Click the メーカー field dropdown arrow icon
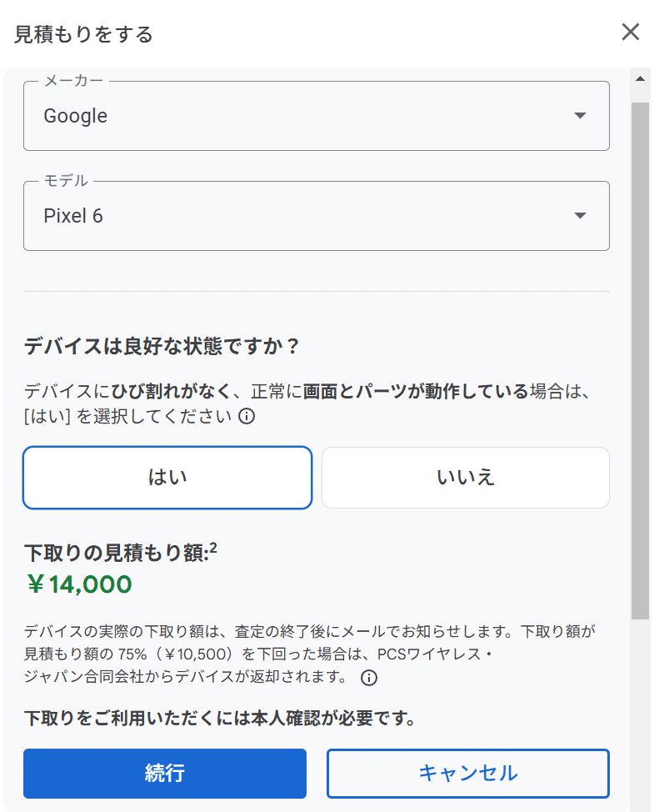659x812 pixels. (580, 116)
